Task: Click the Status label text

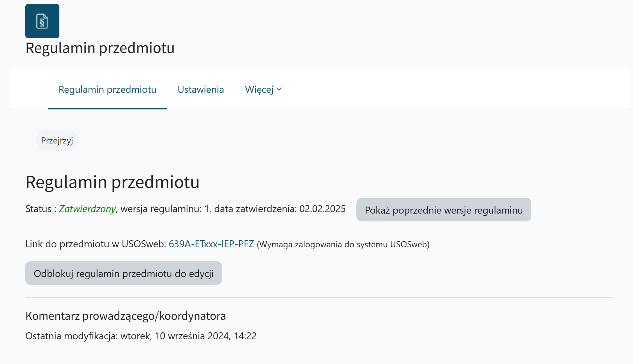Action: pyautogui.click(x=38, y=209)
